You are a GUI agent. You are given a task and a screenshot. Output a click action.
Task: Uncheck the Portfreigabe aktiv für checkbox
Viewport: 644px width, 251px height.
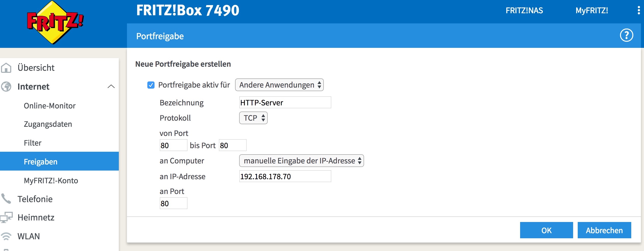[x=151, y=85]
